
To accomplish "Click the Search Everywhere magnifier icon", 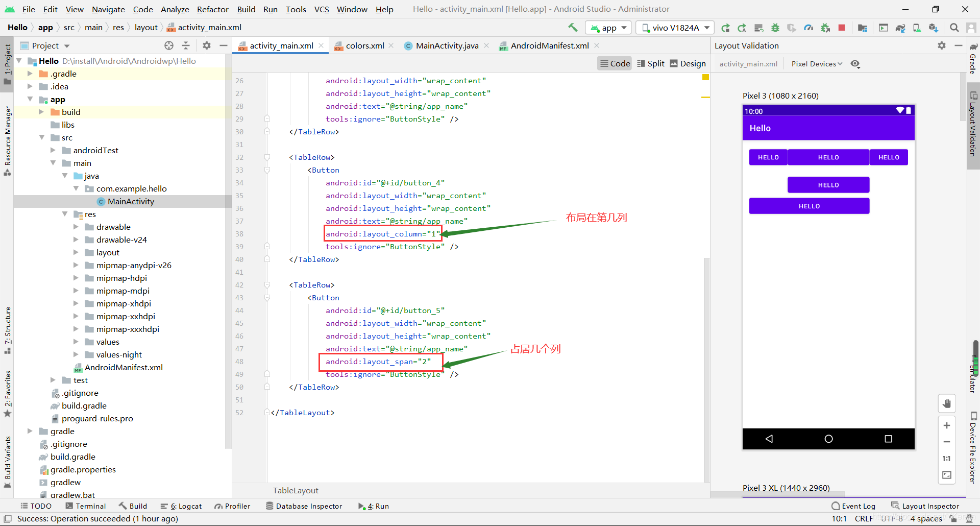I will (x=954, y=28).
